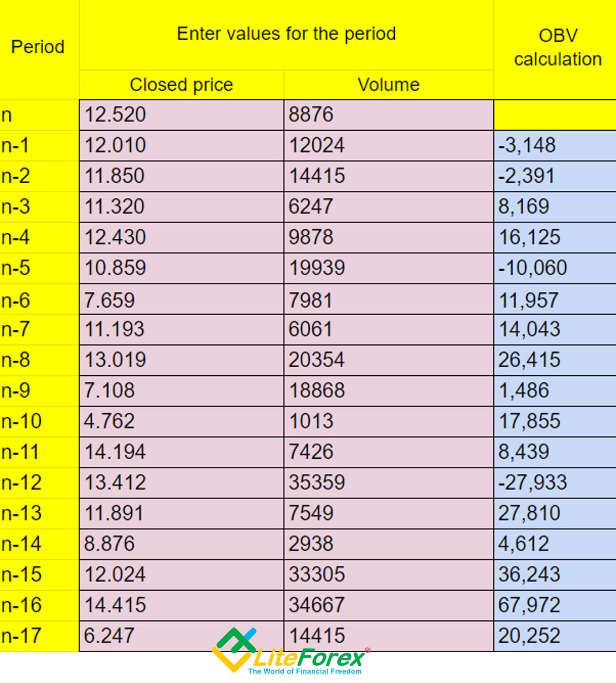The image size is (616, 683).
Task: Click the LiteForex logo icon
Action: tap(234, 649)
